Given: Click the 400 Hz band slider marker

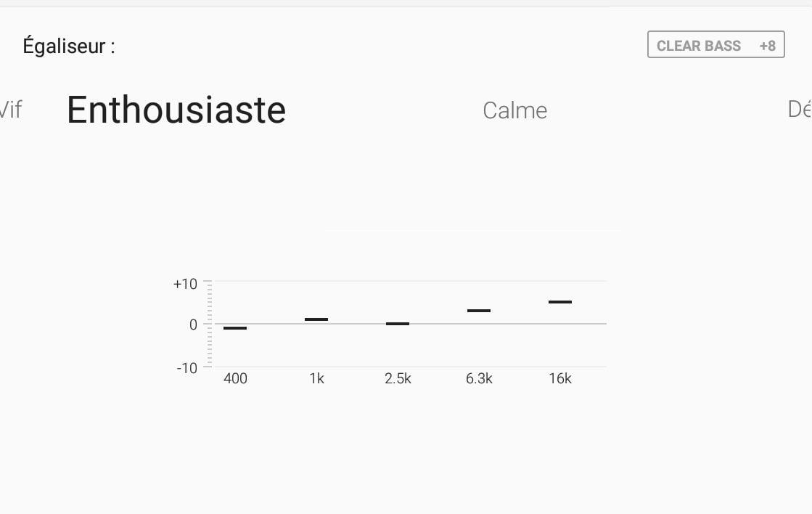Looking at the screenshot, I should 235,328.
